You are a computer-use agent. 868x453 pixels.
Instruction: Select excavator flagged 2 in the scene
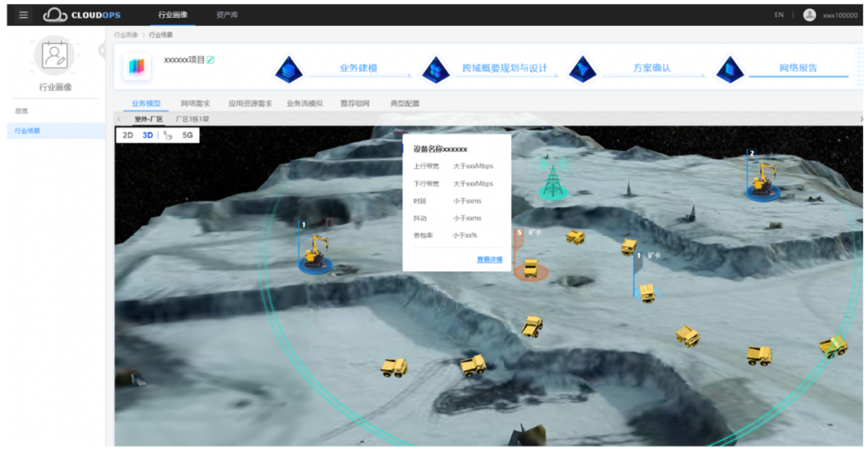(764, 181)
